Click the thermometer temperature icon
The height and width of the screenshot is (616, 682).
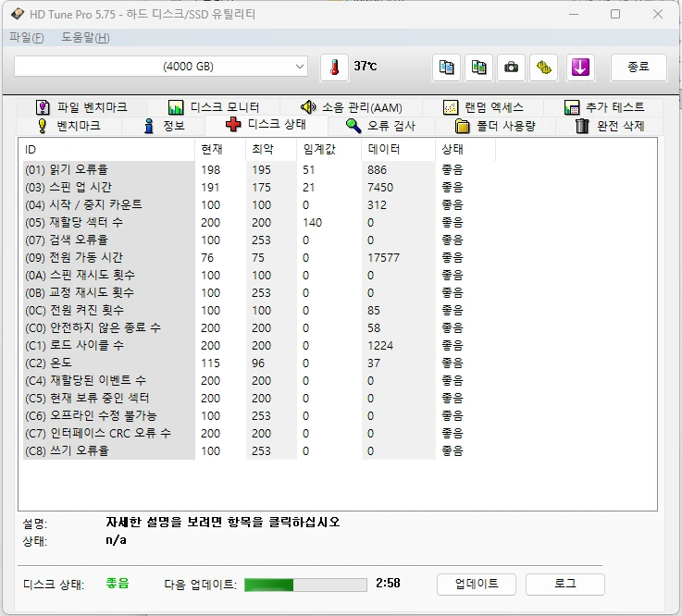click(334, 68)
